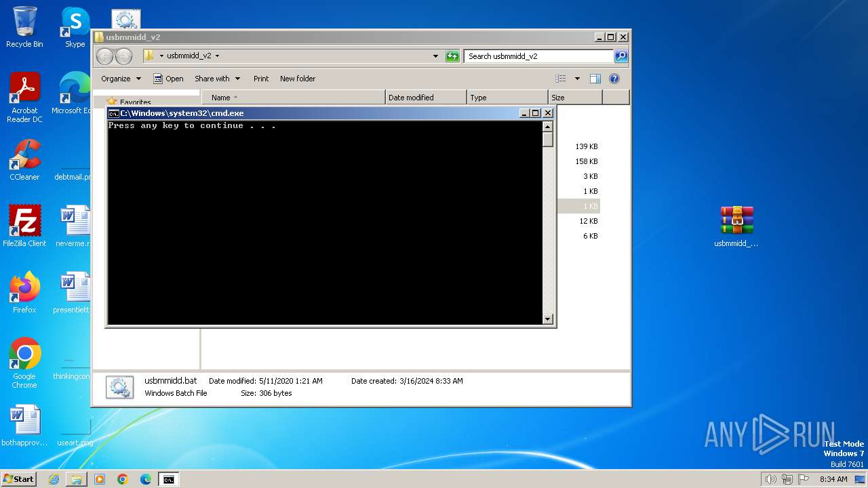
Task: Change view using the views icon
Action: pyautogui.click(x=561, y=79)
